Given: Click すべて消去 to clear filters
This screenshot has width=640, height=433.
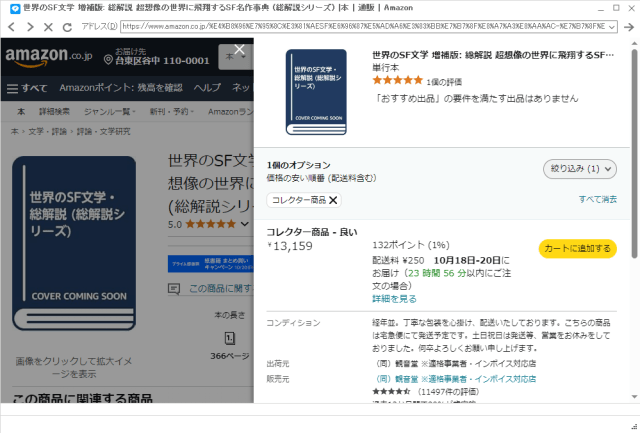Looking at the screenshot, I should pos(598,199).
